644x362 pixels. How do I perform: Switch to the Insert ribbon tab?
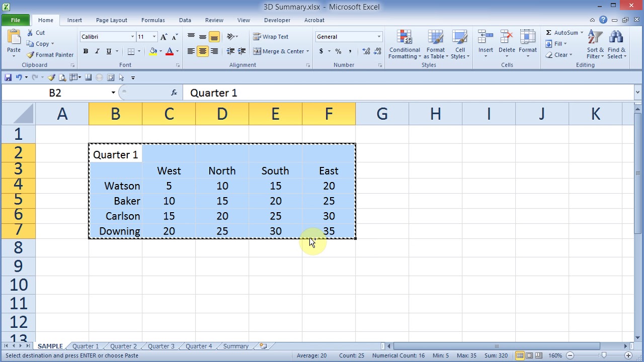coord(74,20)
